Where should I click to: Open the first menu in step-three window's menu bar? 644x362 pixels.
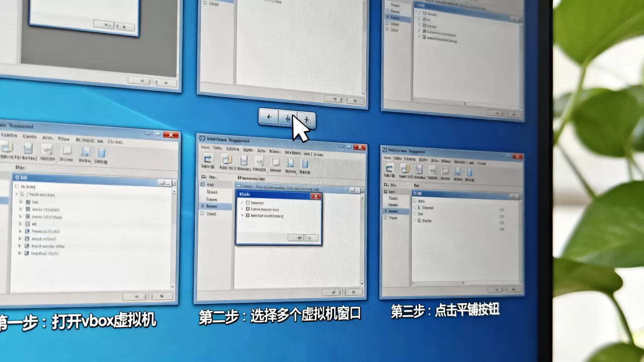[x=387, y=157]
